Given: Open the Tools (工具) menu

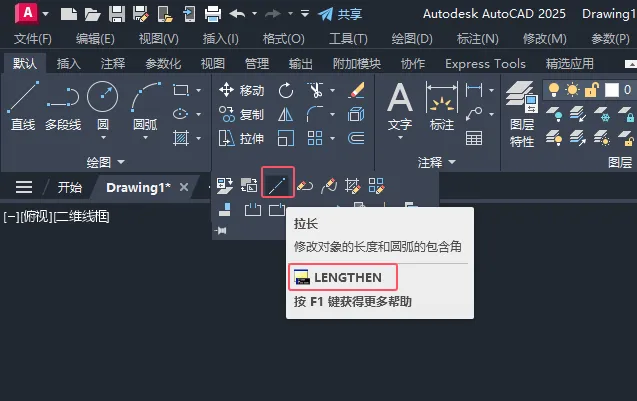Looking at the screenshot, I should tap(348, 39).
